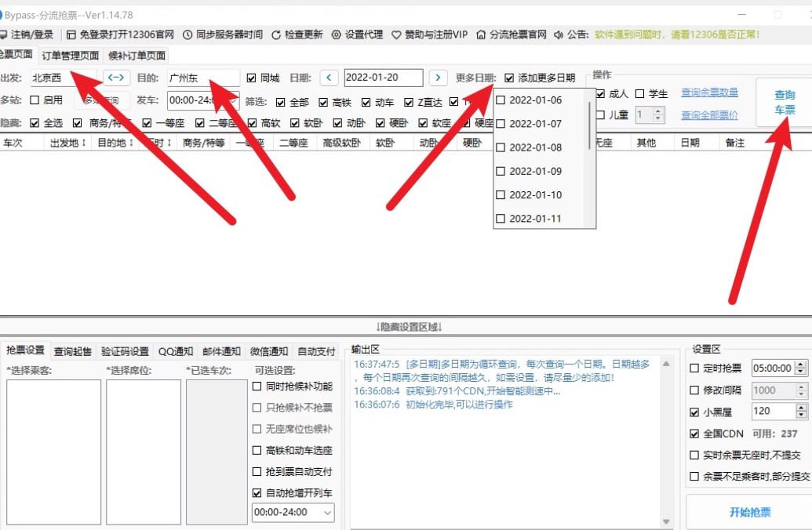Click the 查询余票数量 link
Screen dimensions: 812x530
click(x=708, y=91)
